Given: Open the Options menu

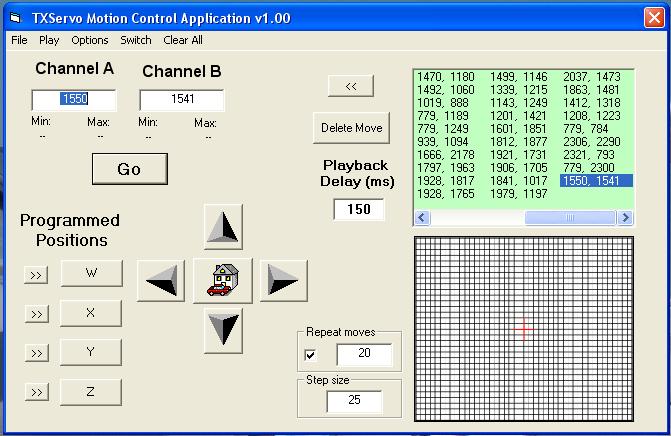Looking at the screenshot, I should [x=90, y=40].
